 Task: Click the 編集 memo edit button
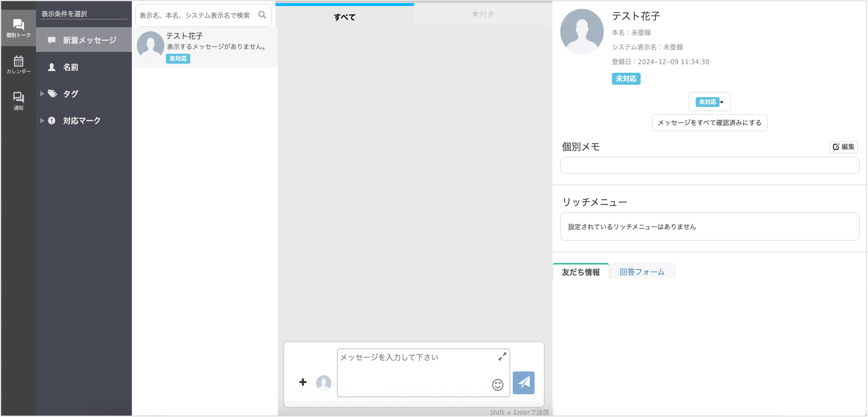[843, 147]
